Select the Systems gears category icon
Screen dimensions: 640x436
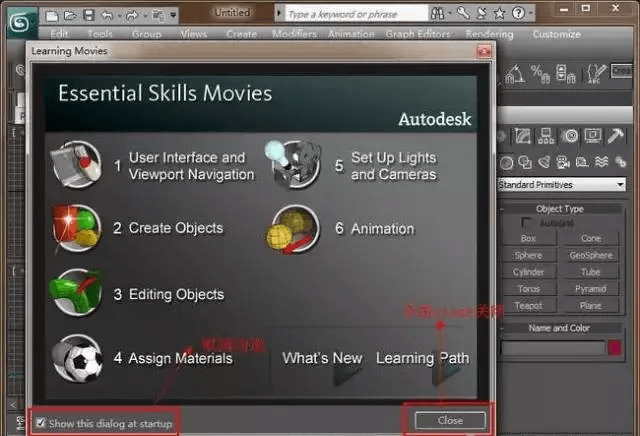pos(620,162)
